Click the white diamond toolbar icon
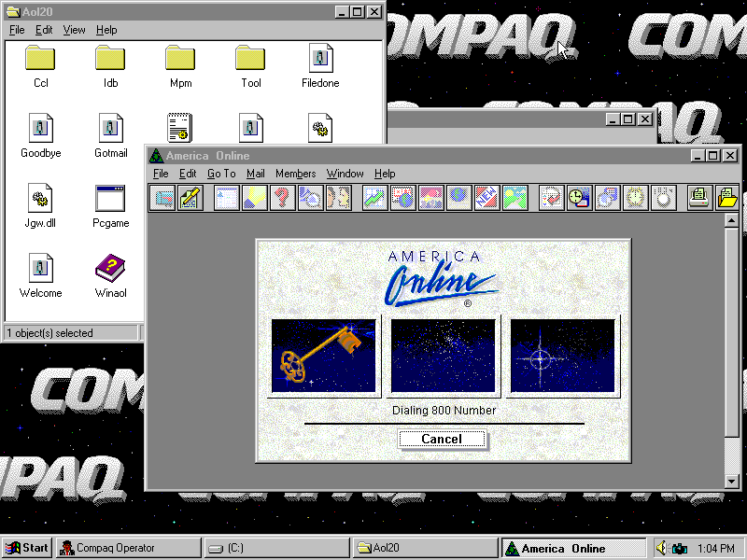 [x=663, y=198]
